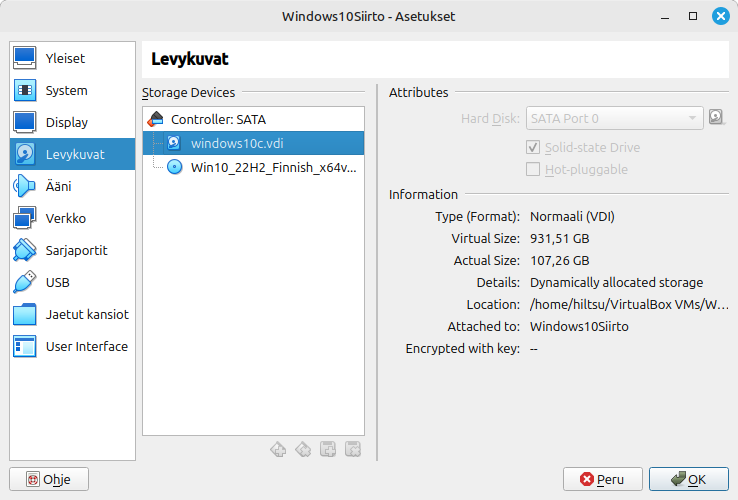Select Win10_22H2_Finnish_x64 ISO entry

coord(253,167)
